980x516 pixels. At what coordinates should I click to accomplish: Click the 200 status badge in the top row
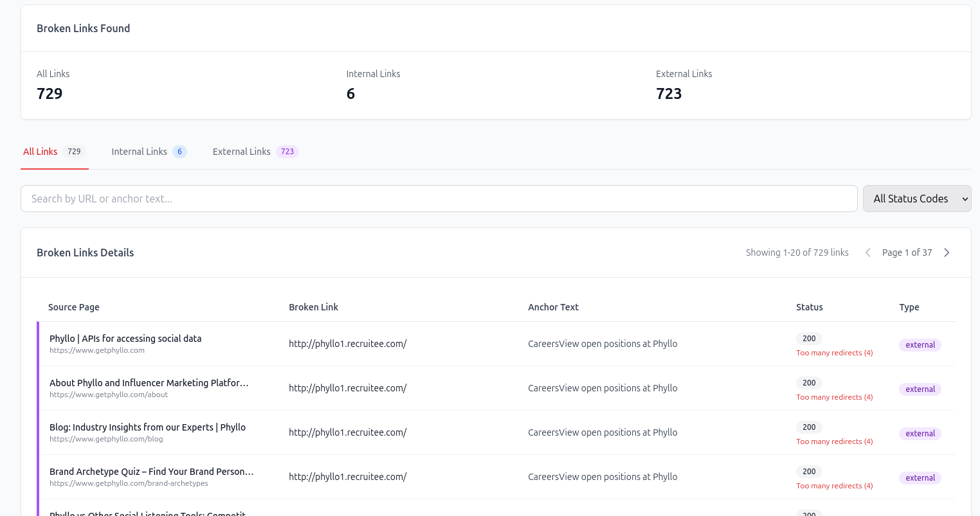(x=809, y=338)
